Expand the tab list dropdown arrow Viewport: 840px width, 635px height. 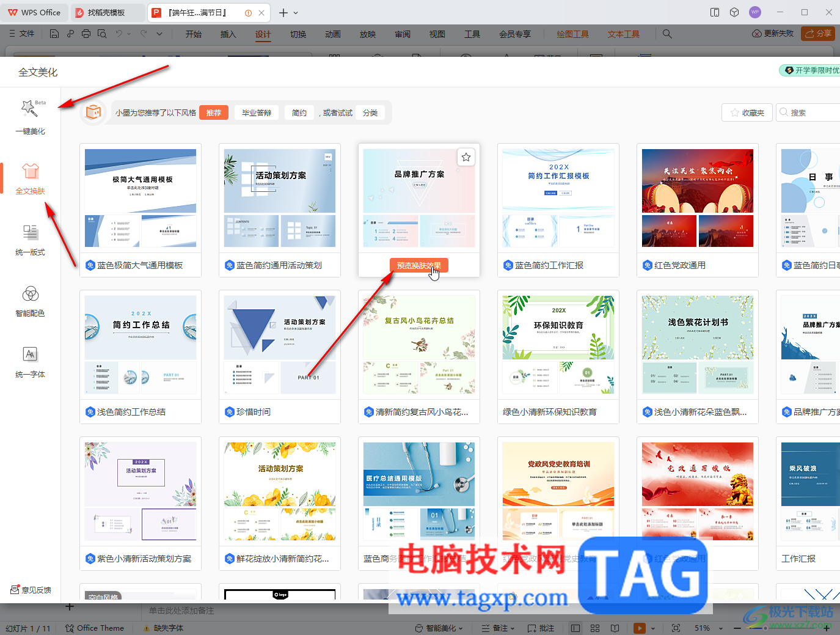296,13
